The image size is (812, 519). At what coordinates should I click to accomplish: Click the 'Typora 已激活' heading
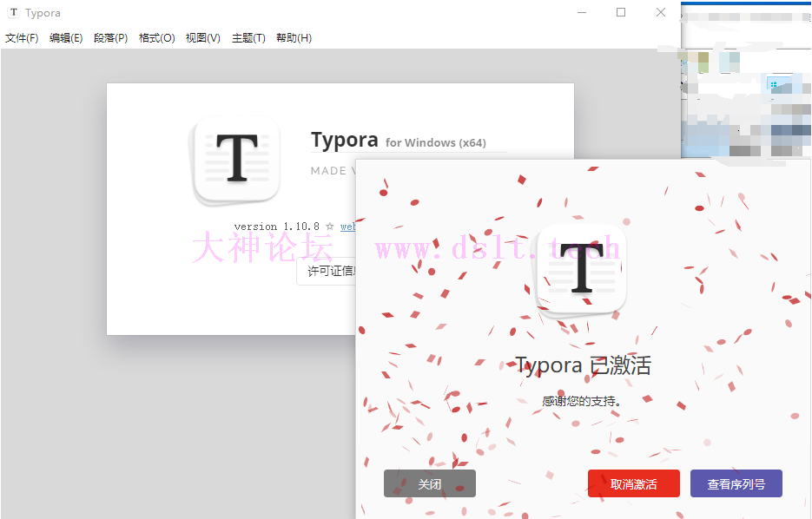pos(583,365)
